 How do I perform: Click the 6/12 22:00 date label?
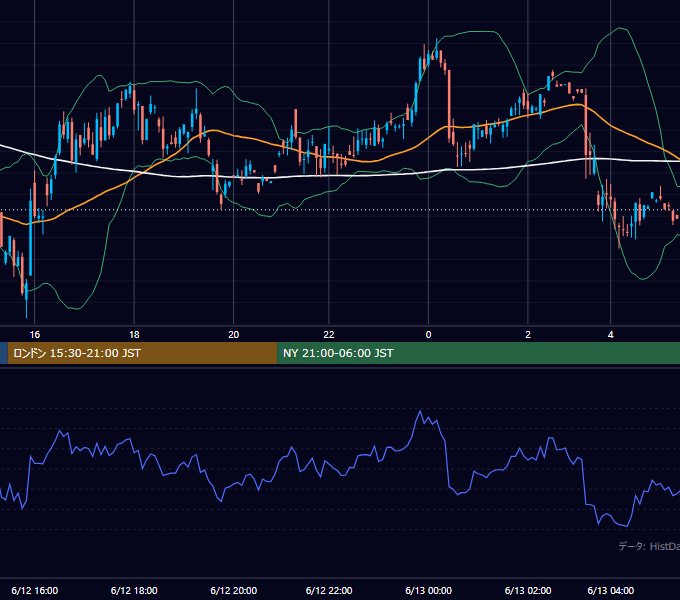329,590
